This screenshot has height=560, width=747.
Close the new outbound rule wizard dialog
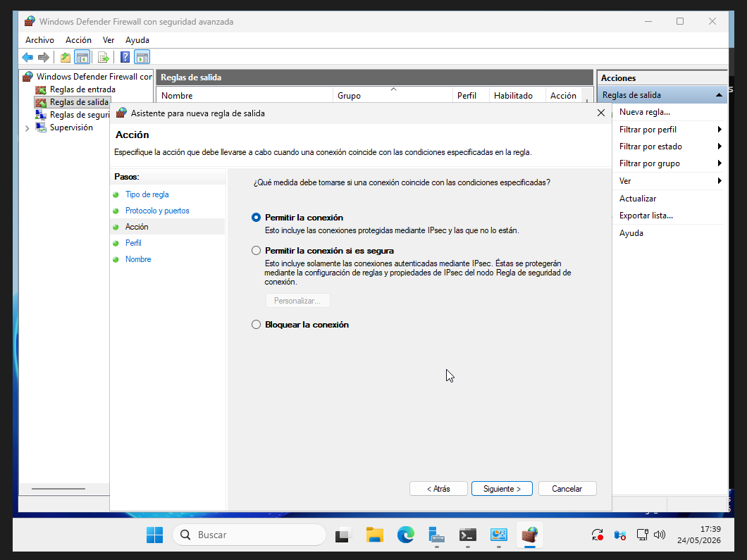[600, 113]
